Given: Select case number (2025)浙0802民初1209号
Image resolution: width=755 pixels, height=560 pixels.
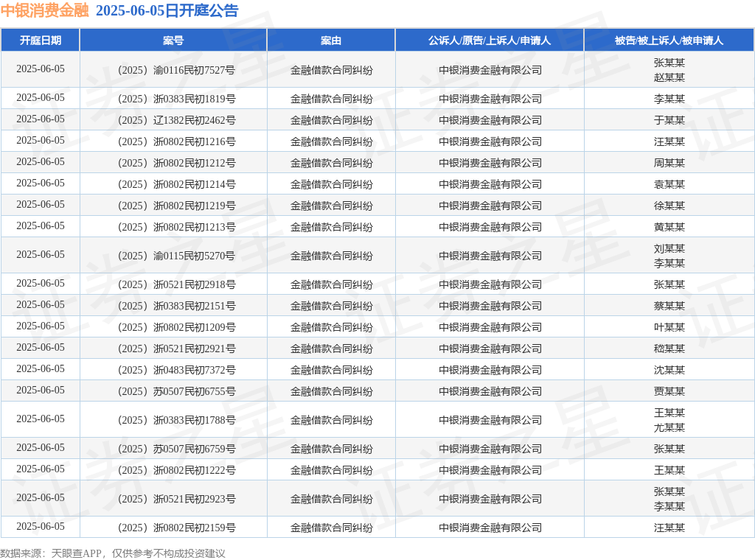Looking at the screenshot, I should coord(176,328).
